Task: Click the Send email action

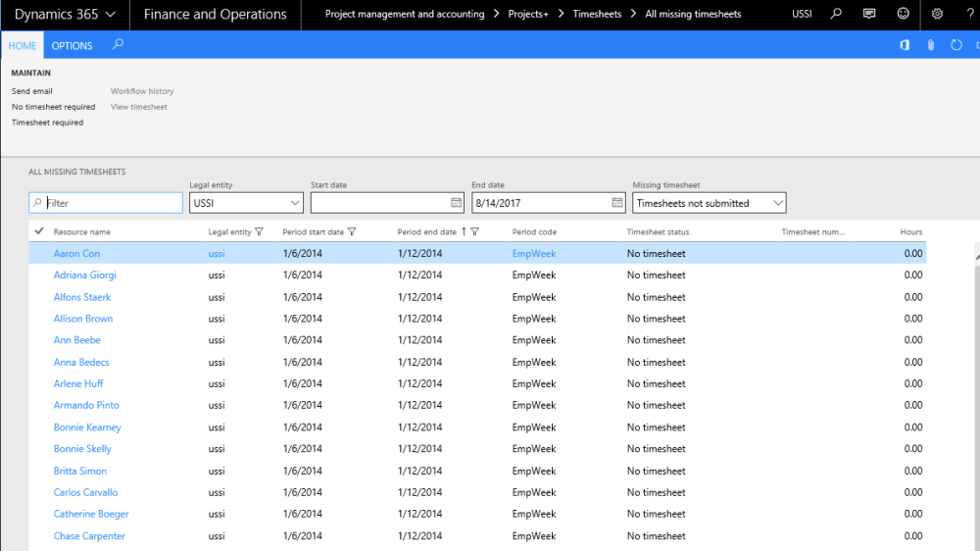Action: (32, 91)
